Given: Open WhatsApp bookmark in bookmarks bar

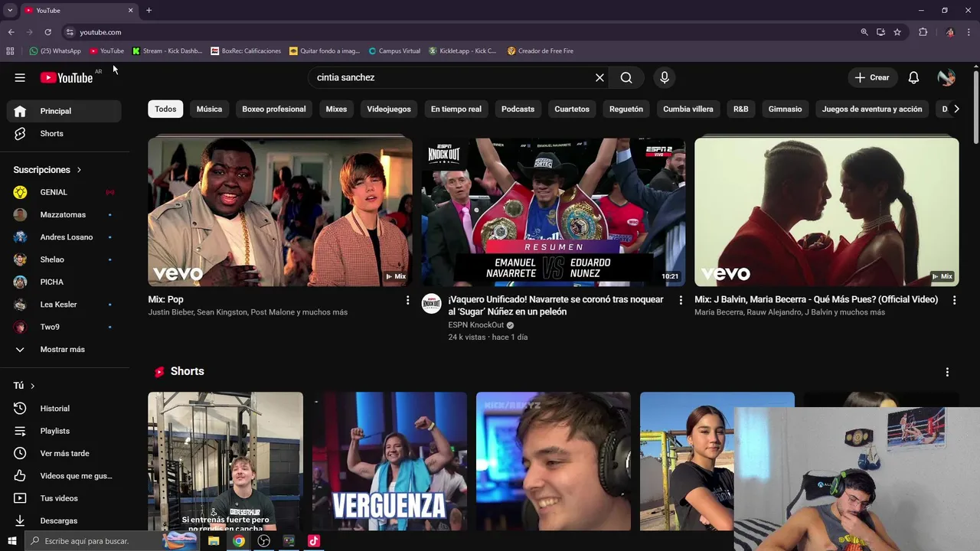Looking at the screenshot, I should 55,51.
